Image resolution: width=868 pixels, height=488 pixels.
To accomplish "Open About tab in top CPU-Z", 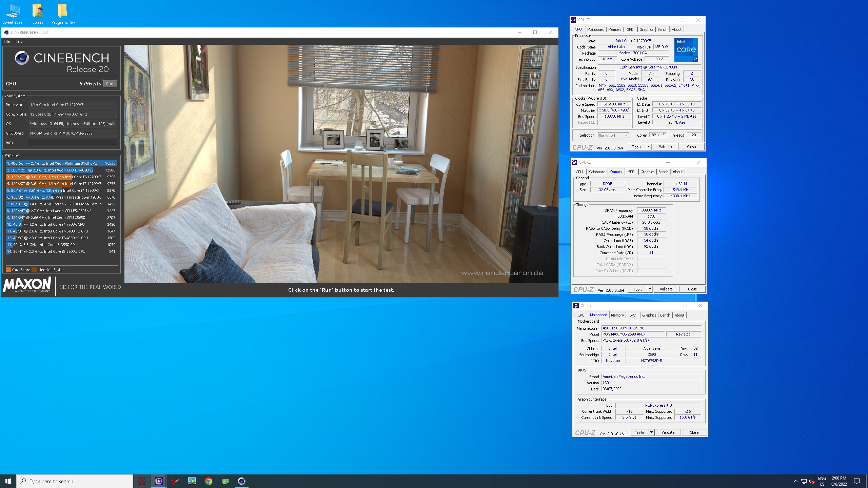I will tap(676, 29).
